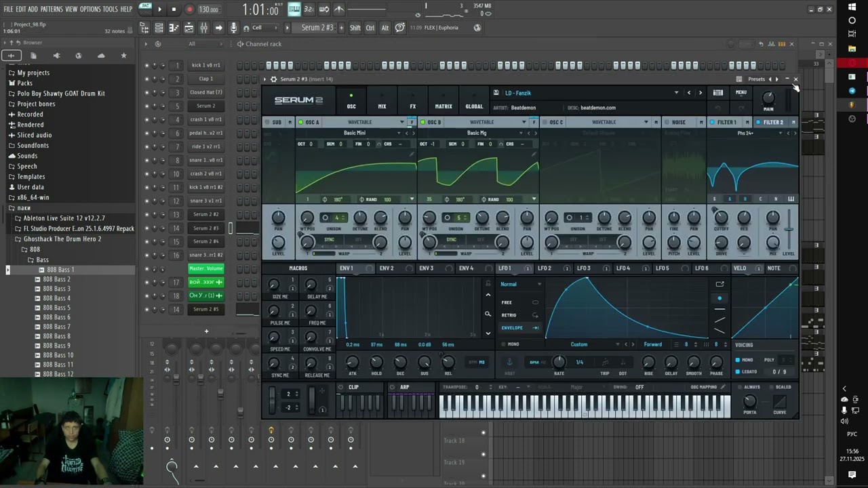Toggle the OSC B enable switch
The width and height of the screenshot is (868, 488).
(x=422, y=122)
